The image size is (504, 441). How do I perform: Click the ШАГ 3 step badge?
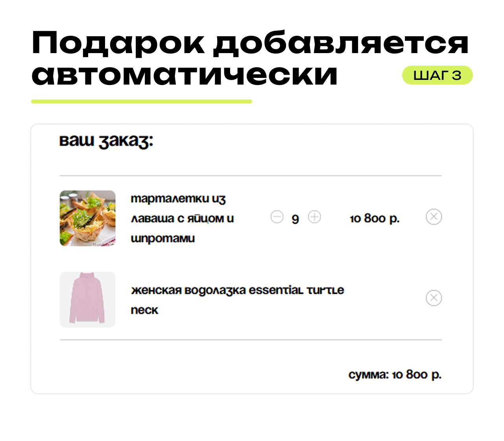click(x=438, y=75)
